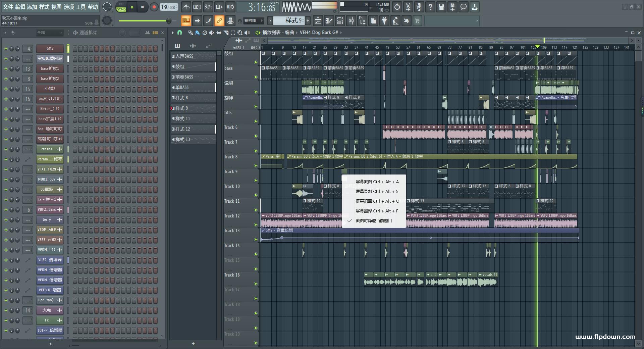The image size is (644, 349).
Task: Open undo history icon
Action: (397, 7)
